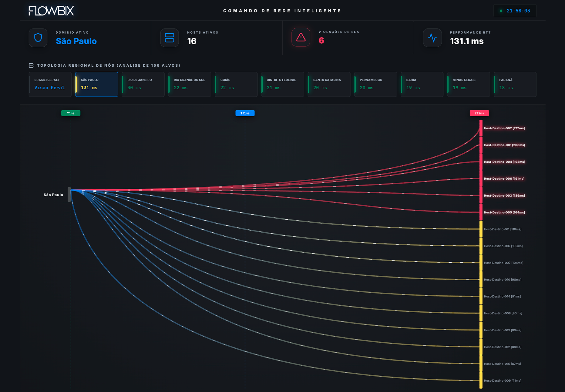This screenshot has width=565, height=392.
Task: Toggle the Goiás region selection
Action: tap(236, 84)
